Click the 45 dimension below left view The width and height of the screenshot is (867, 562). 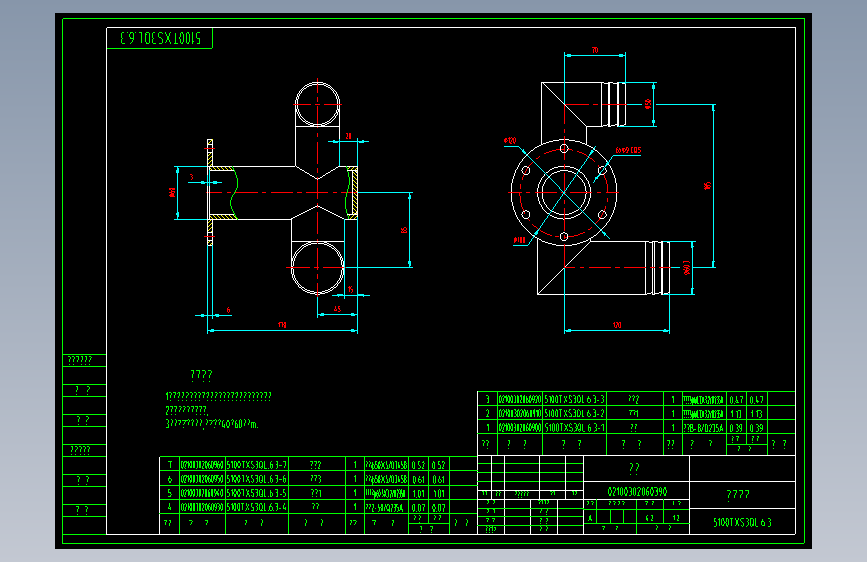click(337, 309)
